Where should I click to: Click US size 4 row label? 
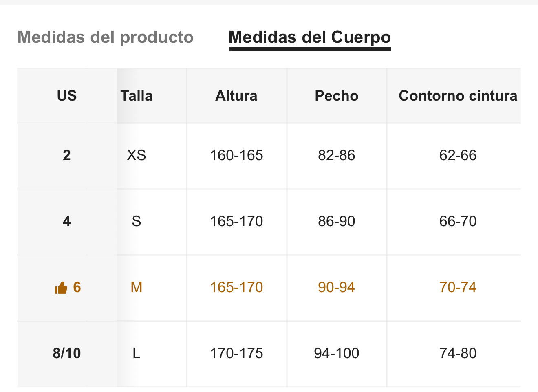[67, 221]
